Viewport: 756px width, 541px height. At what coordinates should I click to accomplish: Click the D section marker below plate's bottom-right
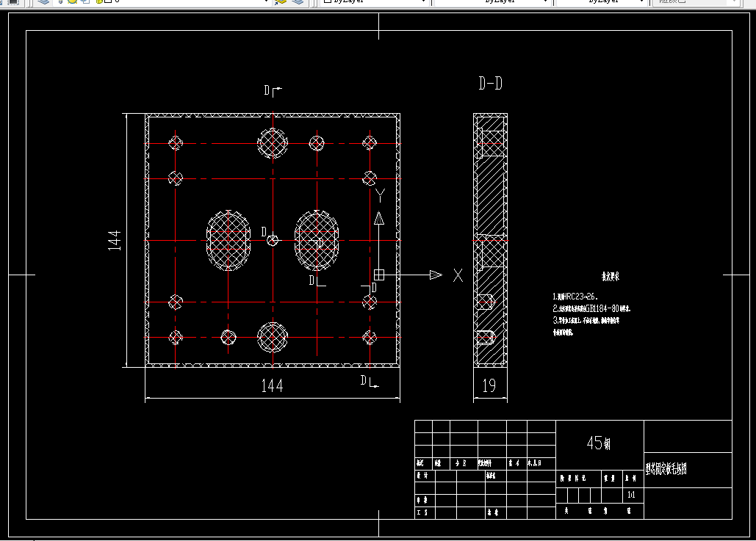click(x=370, y=381)
